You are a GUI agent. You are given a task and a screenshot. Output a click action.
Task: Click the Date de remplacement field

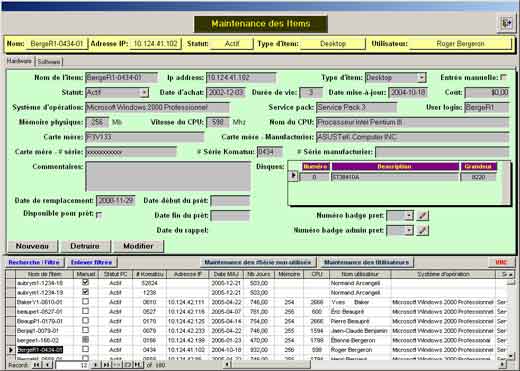pyautogui.click(x=116, y=200)
